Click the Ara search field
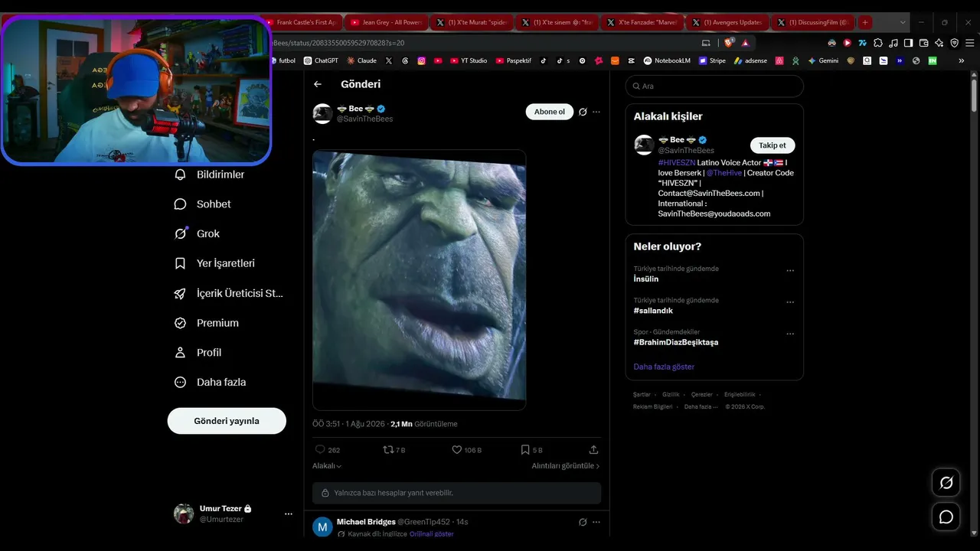Viewport: 980px width, 551px height. [x=714, y=86]
